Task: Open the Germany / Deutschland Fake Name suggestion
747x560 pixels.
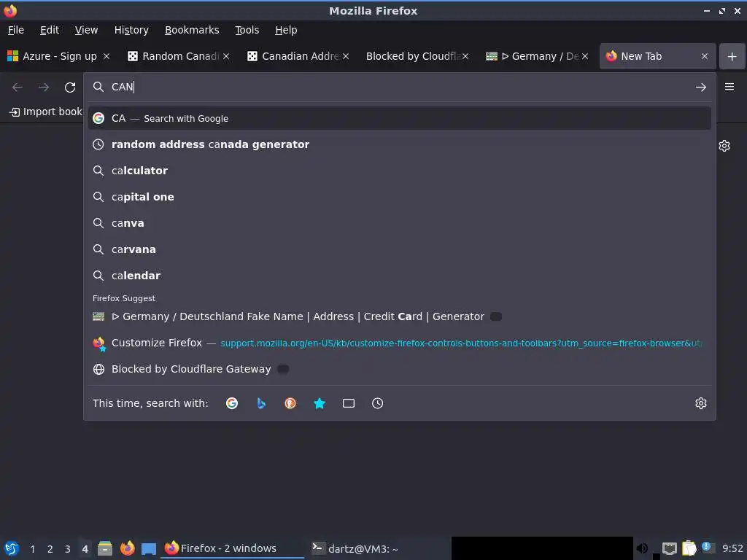Action: click(399, 316)
